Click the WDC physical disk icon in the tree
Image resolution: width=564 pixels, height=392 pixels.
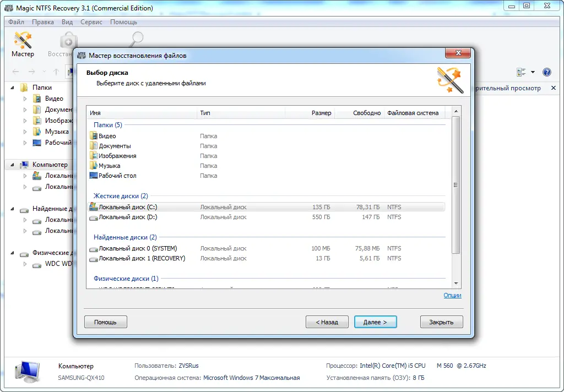[37, 265]
